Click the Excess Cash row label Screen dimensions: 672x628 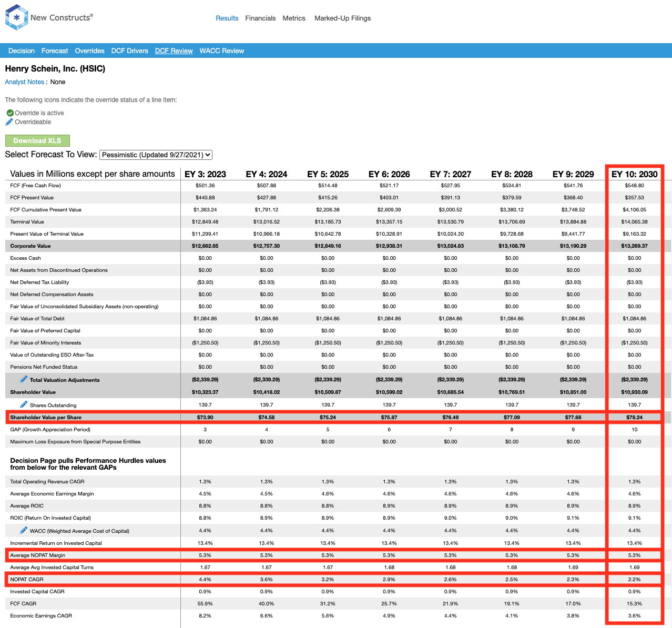[x=26, y=258]
